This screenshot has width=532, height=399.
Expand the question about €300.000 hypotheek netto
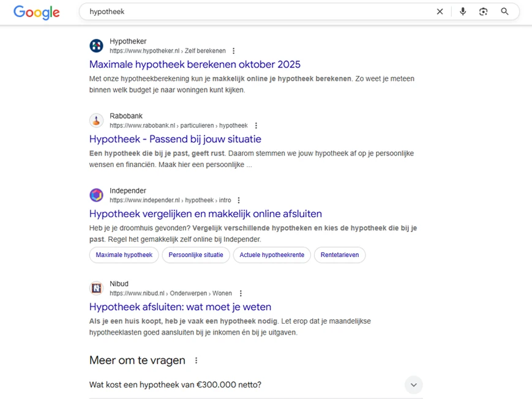[x=413, y=385]
